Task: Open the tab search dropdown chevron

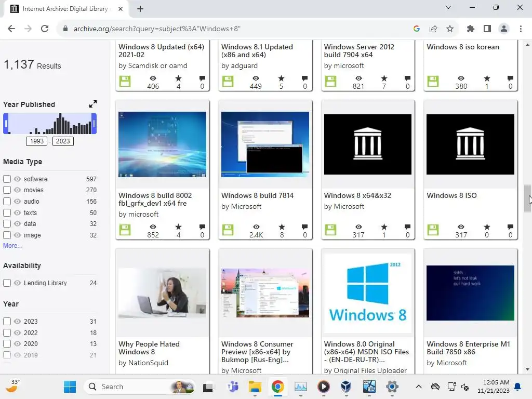Action: [448, 7]
